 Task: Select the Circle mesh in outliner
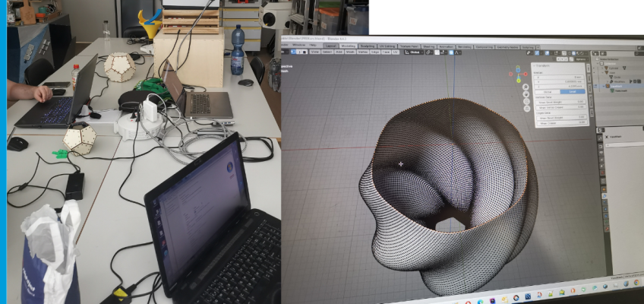click(615, 78)
